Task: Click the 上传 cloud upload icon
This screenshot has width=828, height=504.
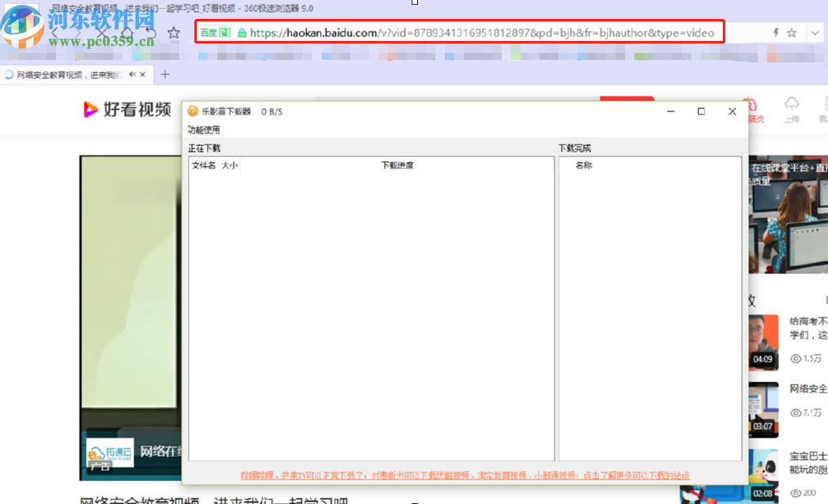Action: coord(791,103)
